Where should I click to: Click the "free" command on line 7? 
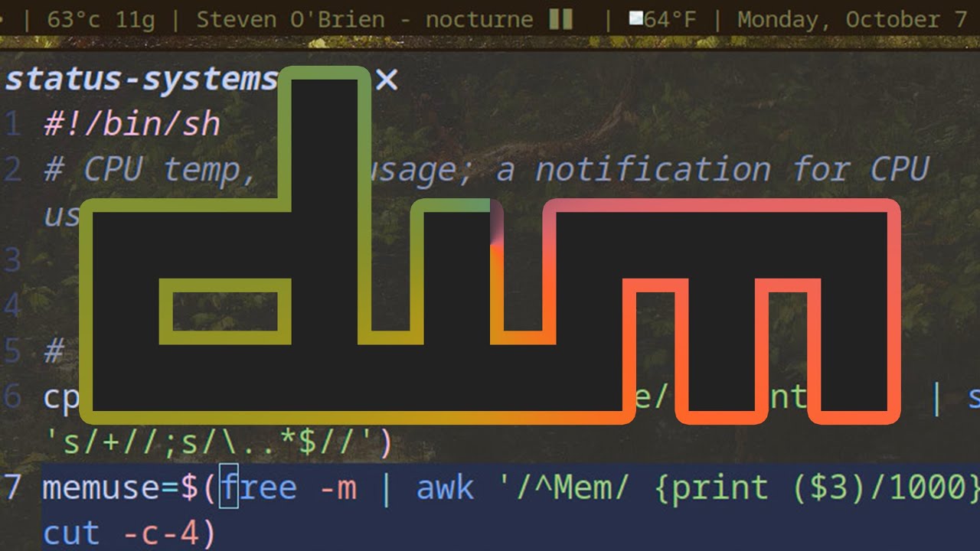pos(259,487)
